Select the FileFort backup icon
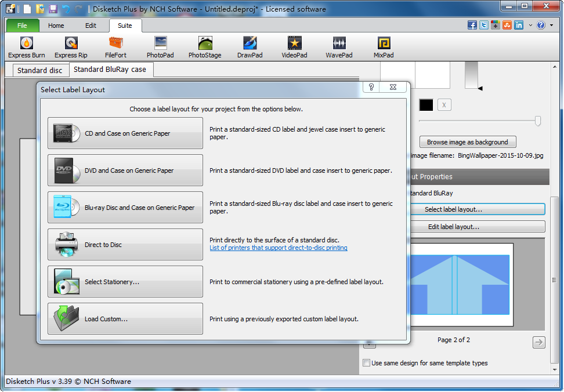The height and width of the screenshot is (392, 564). click(x=115, y=46)
